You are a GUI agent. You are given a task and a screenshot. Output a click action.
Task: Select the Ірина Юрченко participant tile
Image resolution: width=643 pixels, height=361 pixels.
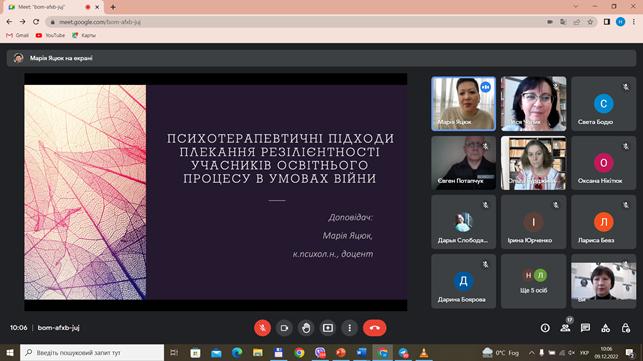point(534,222)
